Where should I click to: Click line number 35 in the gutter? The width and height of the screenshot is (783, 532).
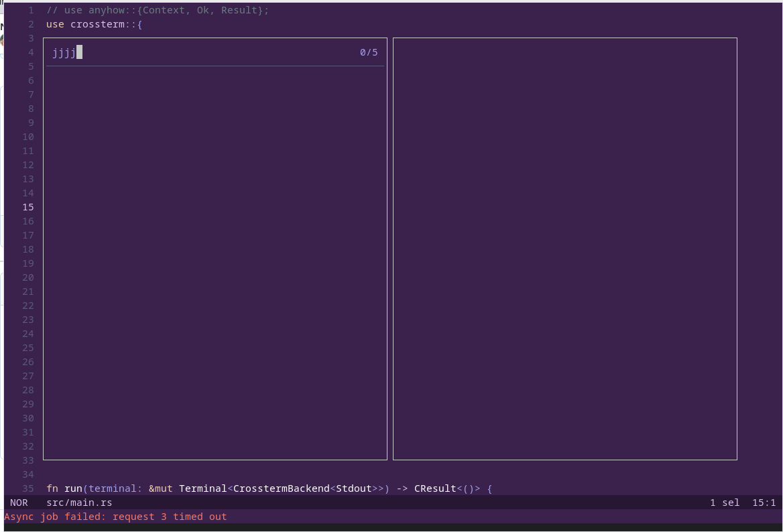(27, 488)
